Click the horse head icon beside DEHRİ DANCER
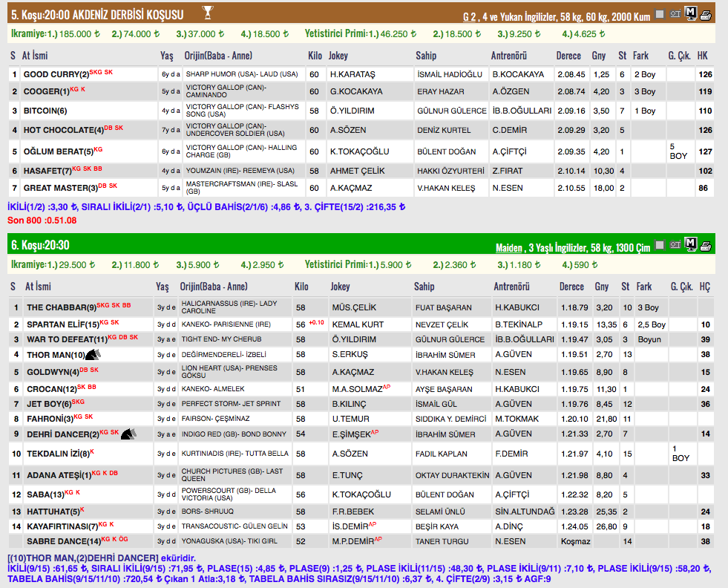The width and height of the screenshot is (728, 588). point(128,433)
